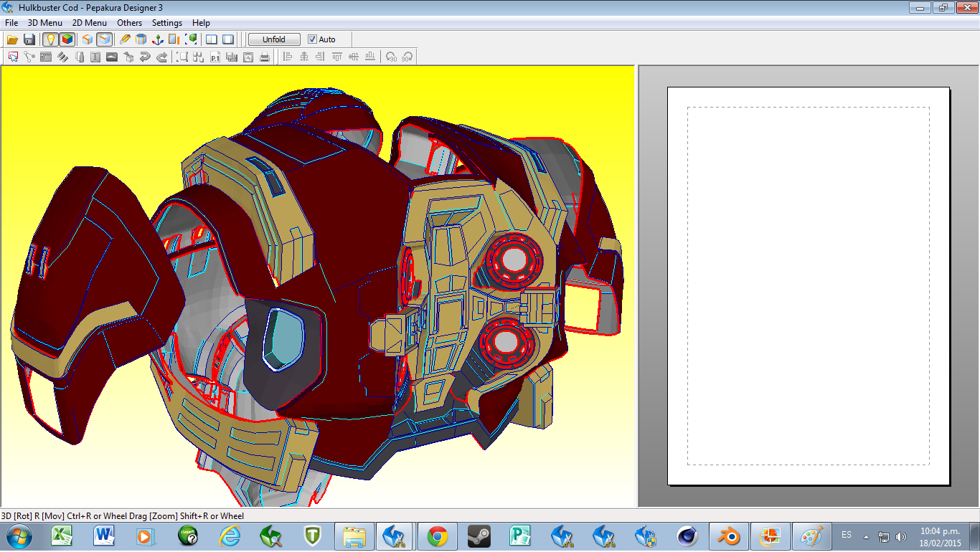Select the pencil edge-edit tool icon

click(125, 39)
